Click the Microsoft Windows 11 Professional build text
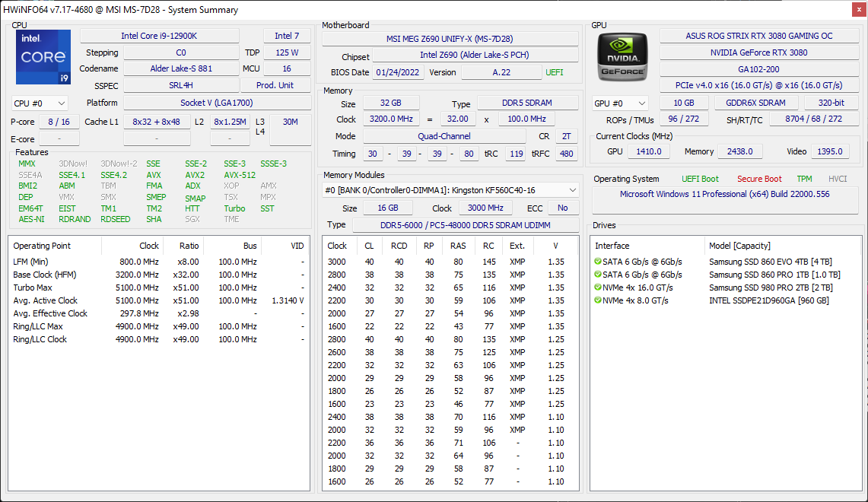 (725, 194)
